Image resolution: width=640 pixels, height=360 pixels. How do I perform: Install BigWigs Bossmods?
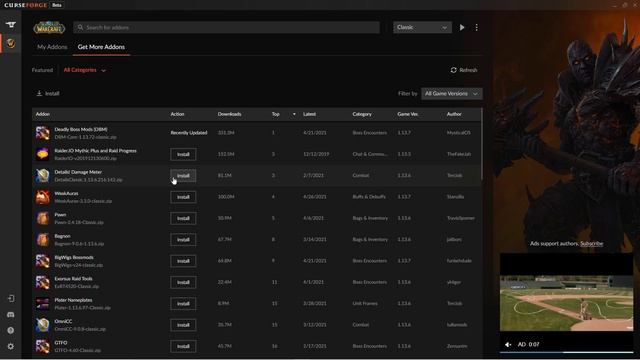(x=183, y=261)
